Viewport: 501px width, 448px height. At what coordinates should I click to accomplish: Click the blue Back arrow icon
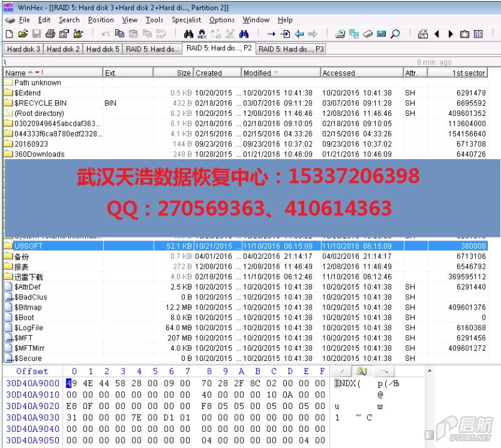coord(299,34)
